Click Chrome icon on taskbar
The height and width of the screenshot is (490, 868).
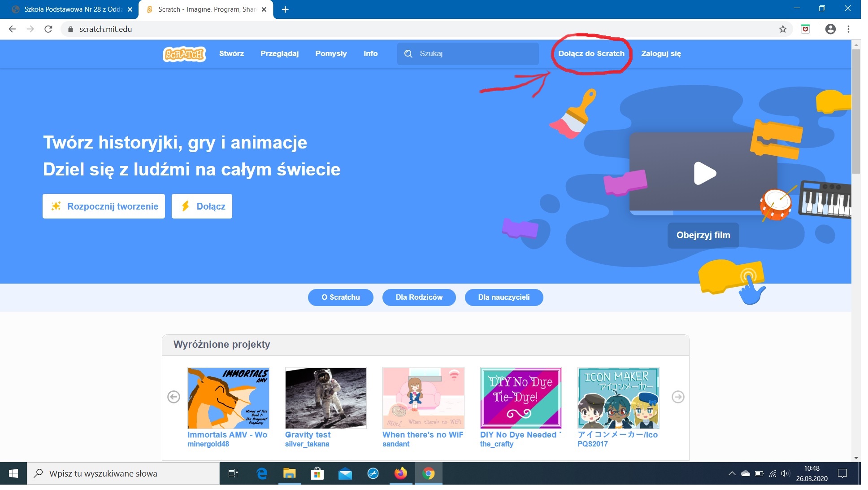(429, 473)
